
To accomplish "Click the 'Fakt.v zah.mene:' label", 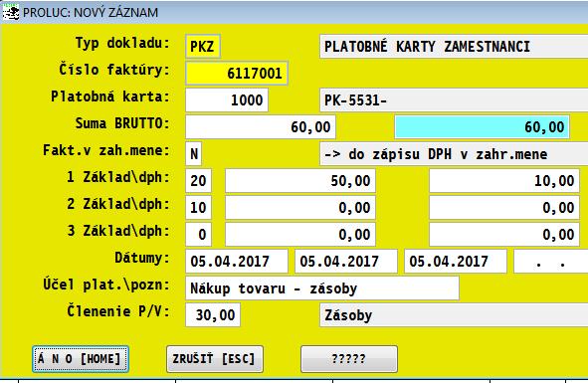I will click(106, 150).
